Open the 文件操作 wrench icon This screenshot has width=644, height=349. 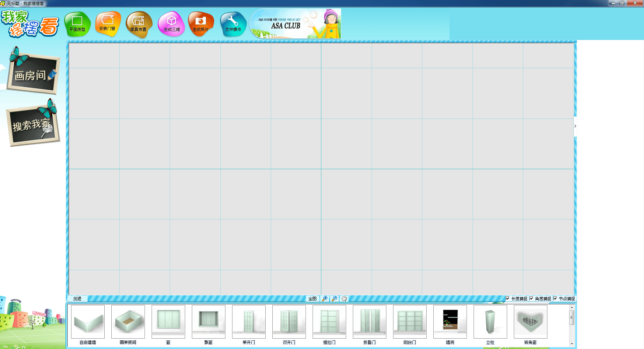(x=233, y=23)
